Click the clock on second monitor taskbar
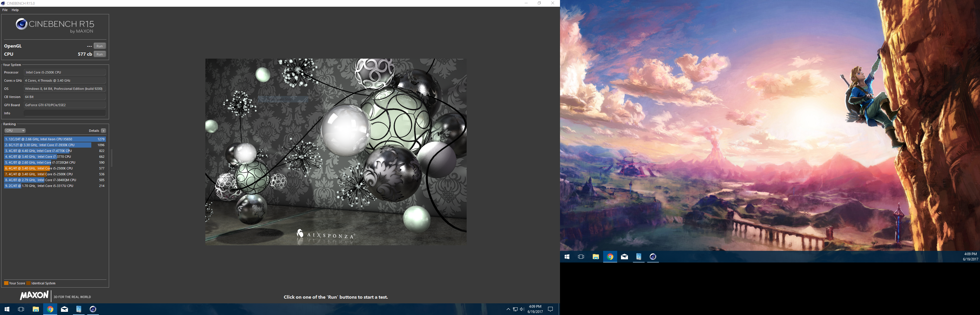The height and width of the screenshot is (315, 980). [970, 257]
